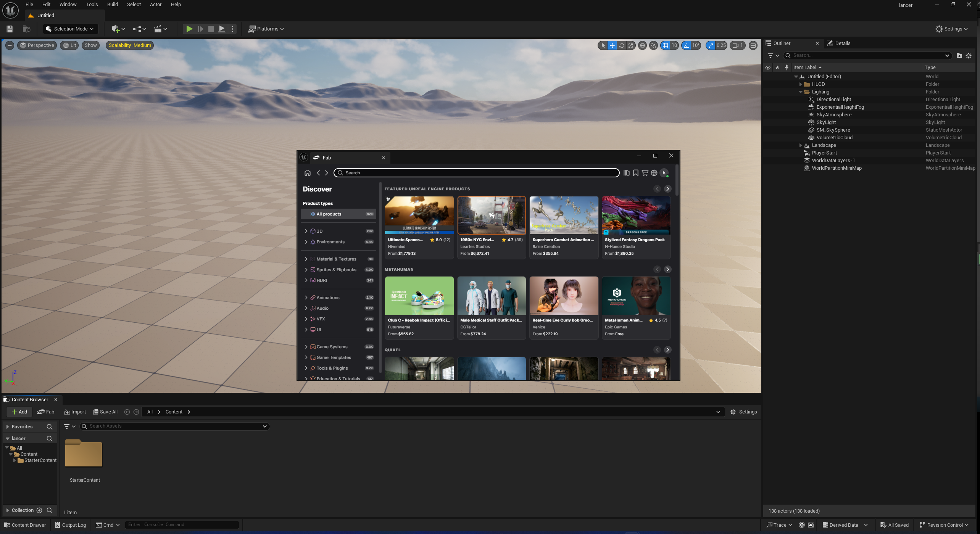This screenshot has height=534, width=980.
Task: Open the Fab user profile avatar
Action: pos(664,173)
